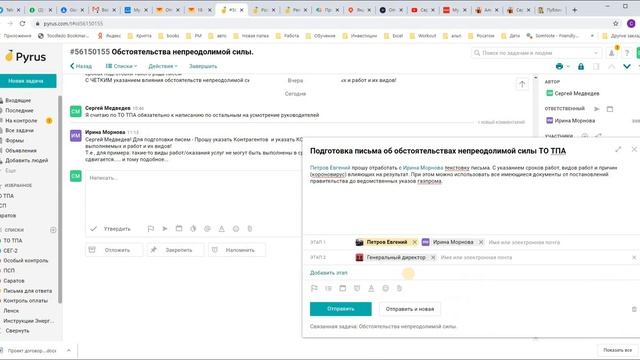Expand the new task panel to full size

(618, 149)
